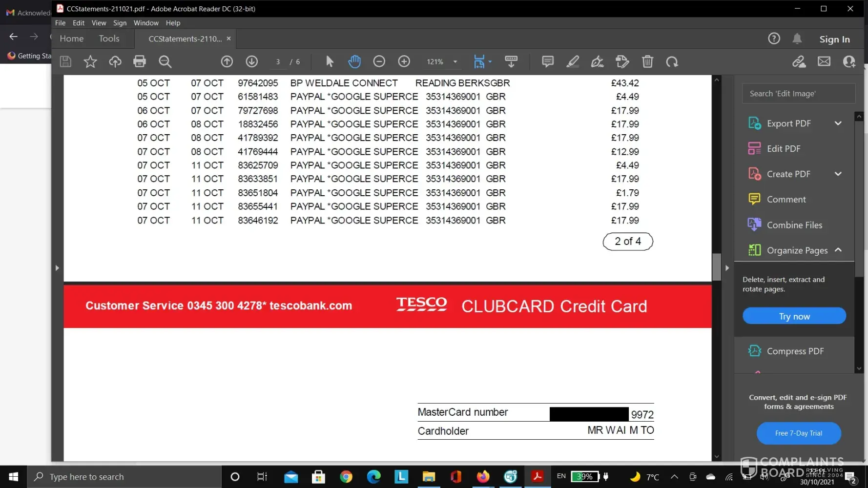Click the taskbar search box

[x=124, y=477]
